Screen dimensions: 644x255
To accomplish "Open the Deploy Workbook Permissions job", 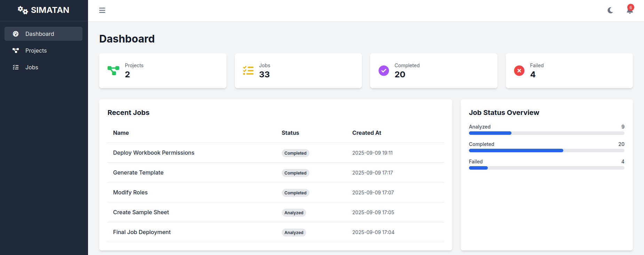I will tap(154, 153).
